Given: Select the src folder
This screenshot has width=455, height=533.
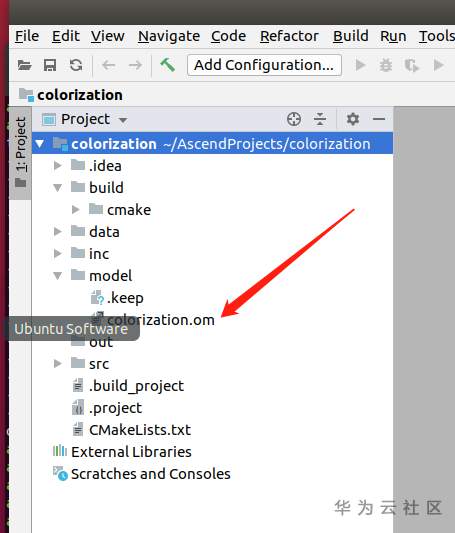Looking at the screenshot, I should point(90,364).
